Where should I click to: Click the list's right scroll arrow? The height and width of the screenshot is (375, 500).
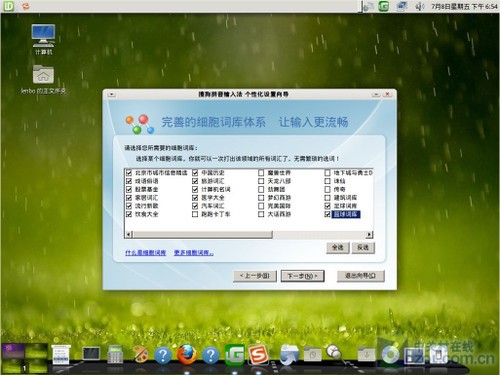369,235
